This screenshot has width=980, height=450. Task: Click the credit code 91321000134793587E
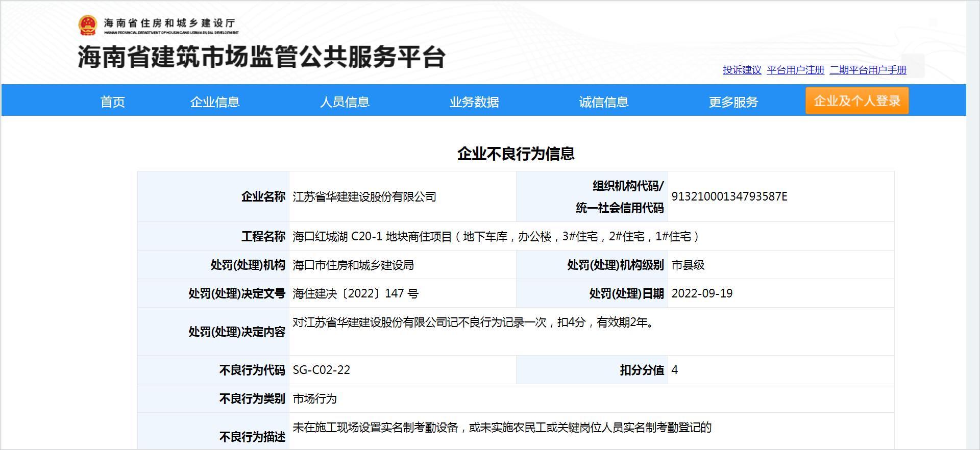[x=729, y=197]
